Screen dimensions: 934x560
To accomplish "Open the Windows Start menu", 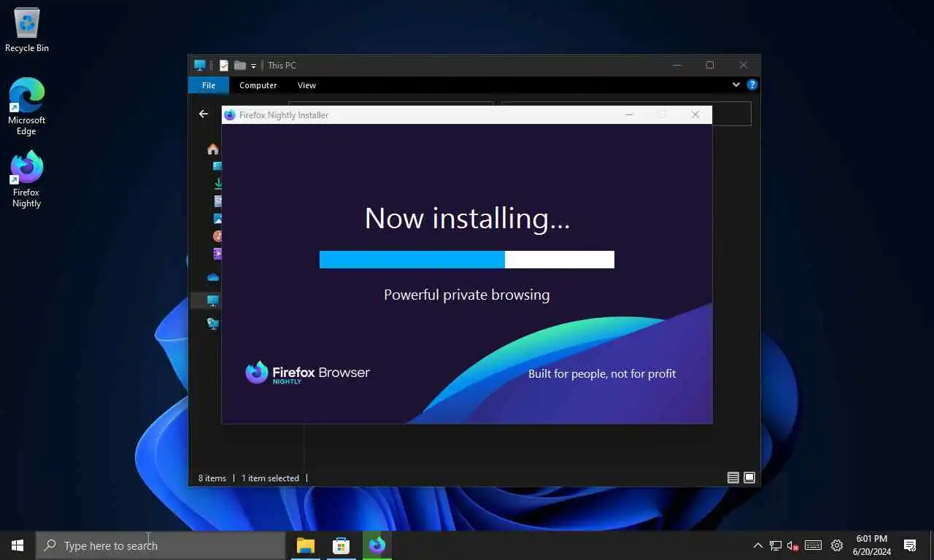I will (x=18, y=545).
